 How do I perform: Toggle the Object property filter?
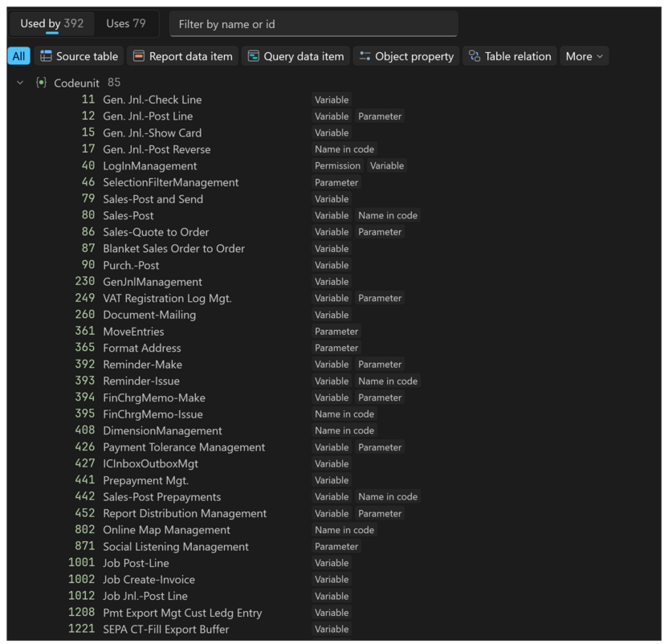click(406, 56)
